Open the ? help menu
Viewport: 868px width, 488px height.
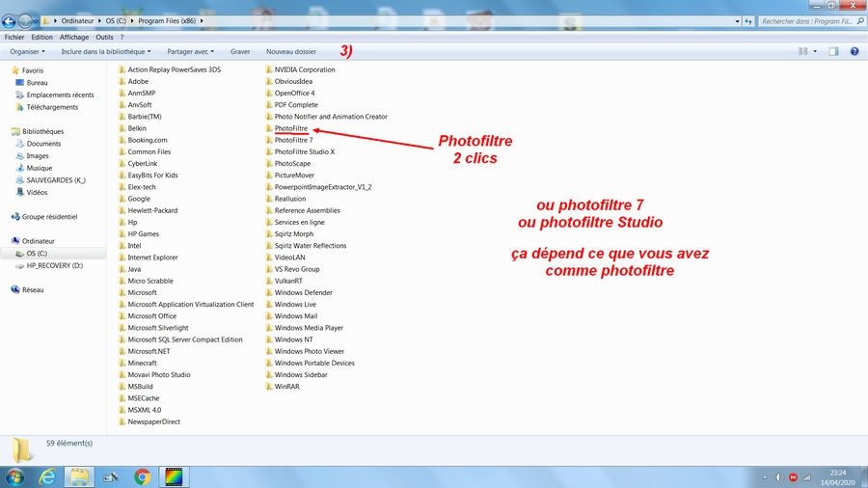(122, 37)
